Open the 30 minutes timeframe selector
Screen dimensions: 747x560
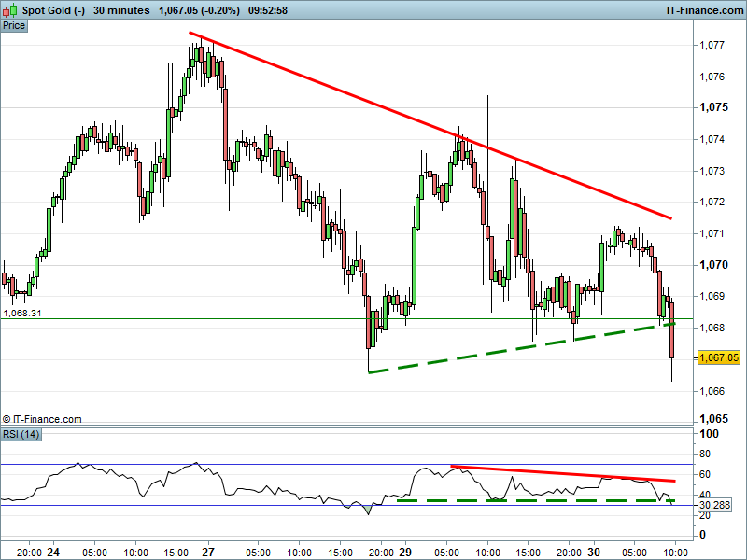click(122, 10)
